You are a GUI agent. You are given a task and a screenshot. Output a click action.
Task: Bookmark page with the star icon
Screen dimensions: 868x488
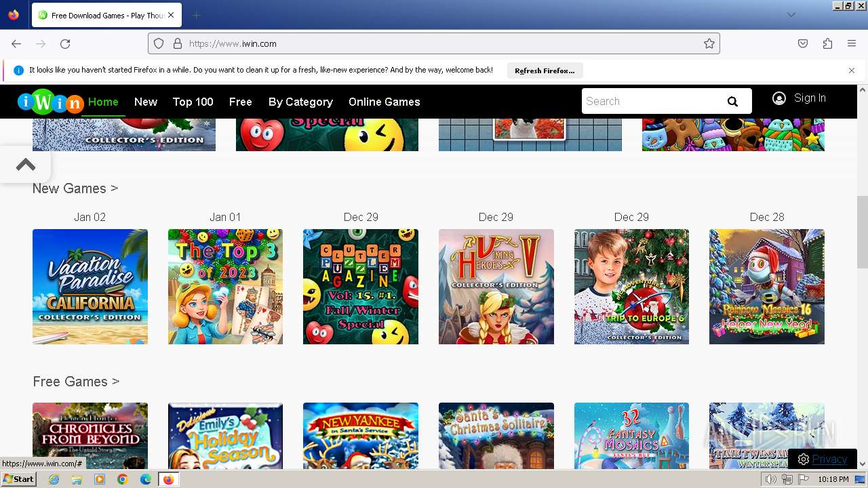tap(709, 43)
